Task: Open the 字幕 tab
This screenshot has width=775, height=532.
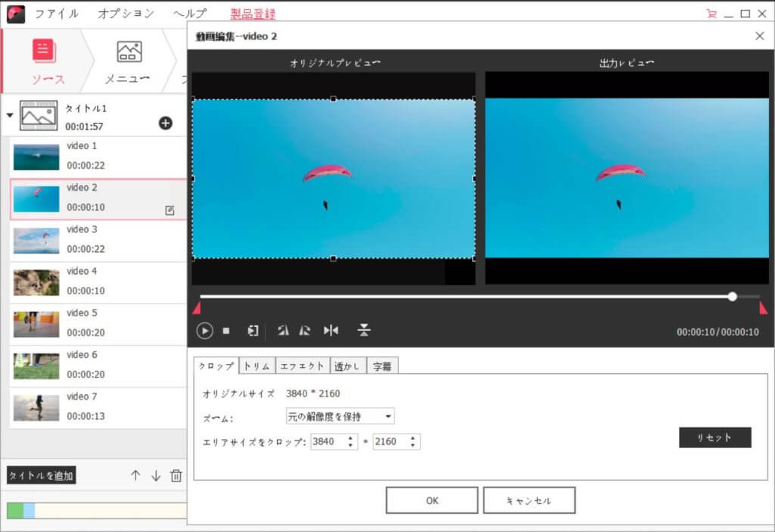Action: (x=382, y=365)
